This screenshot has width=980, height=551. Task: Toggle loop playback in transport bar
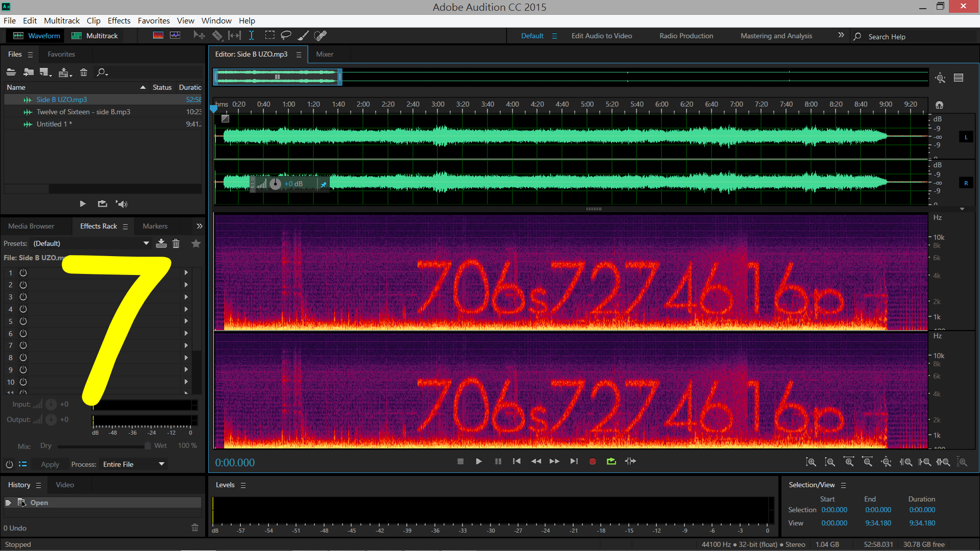[611, 461]
